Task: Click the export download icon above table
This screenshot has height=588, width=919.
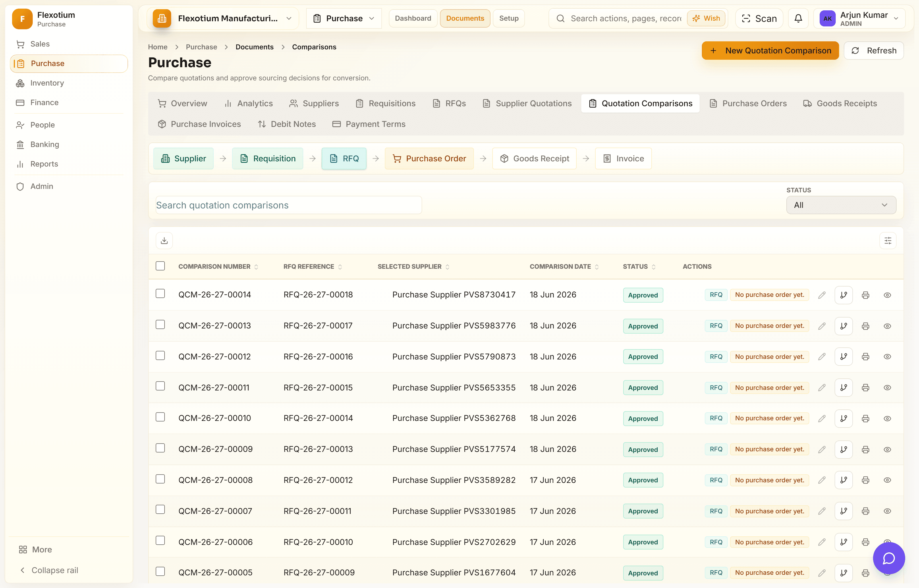Action: pos(164,241)
